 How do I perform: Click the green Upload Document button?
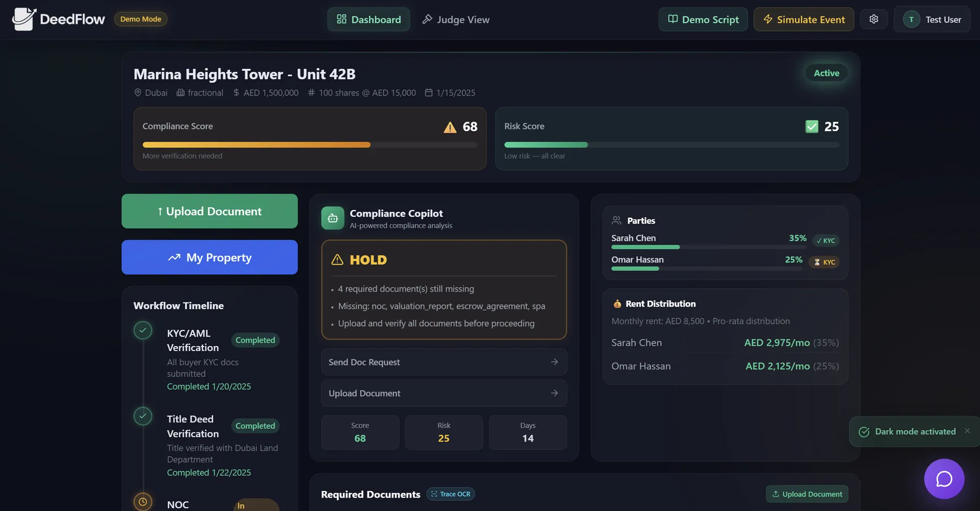[209, 211]
